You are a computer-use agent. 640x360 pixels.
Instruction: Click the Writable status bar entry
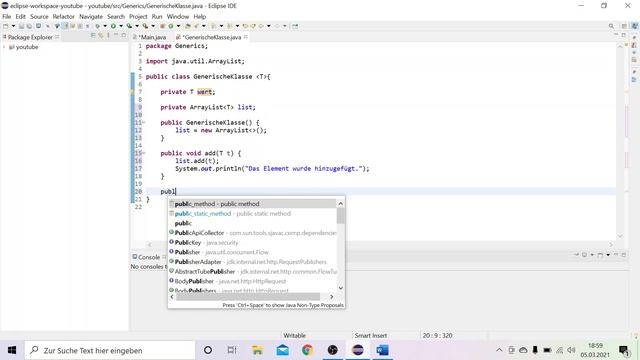click(x=294, y=336)
